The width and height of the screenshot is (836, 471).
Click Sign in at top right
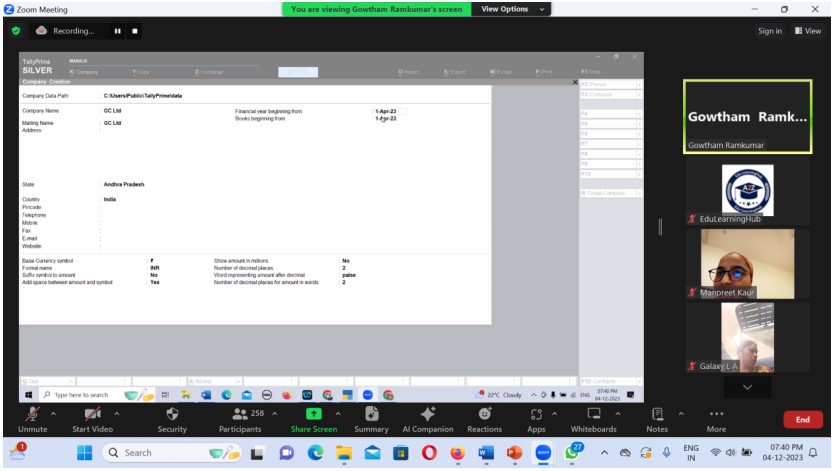tap(769, 31)
